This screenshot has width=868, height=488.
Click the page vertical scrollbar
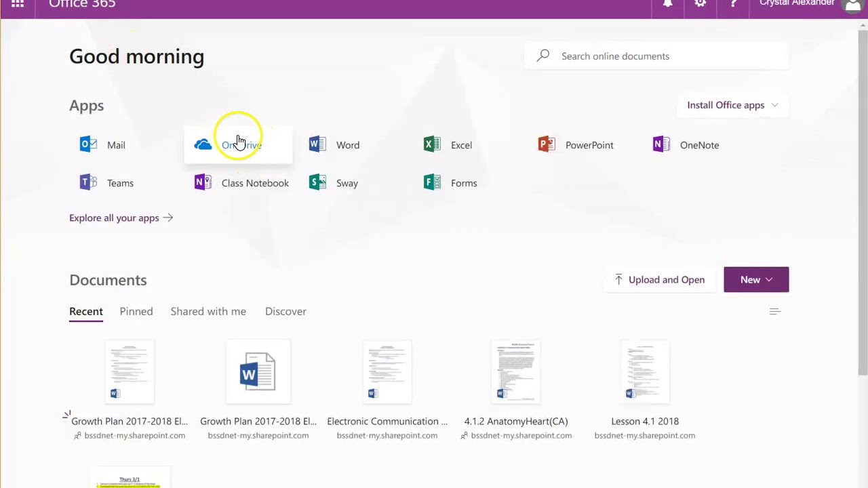[863, 203]
